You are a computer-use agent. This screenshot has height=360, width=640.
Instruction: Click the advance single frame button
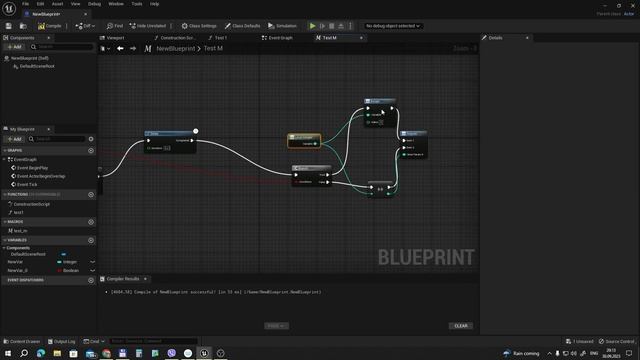tap(322, 26)
